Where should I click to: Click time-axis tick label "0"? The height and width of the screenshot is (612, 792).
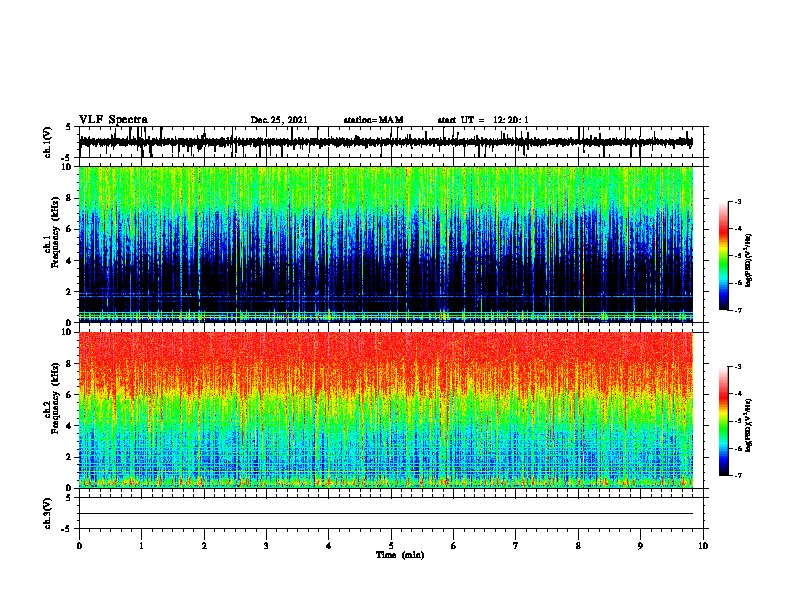pos(79,546)
